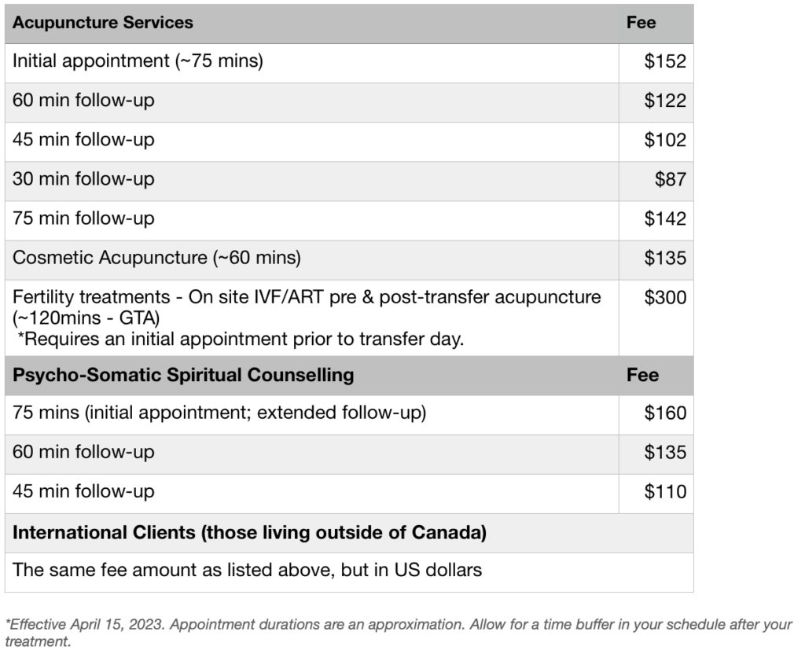Click the Acupuncture Services header

(x=103, y=23)
